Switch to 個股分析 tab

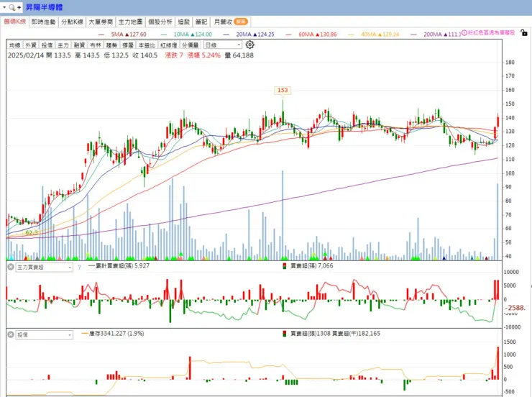coord(160,22)
